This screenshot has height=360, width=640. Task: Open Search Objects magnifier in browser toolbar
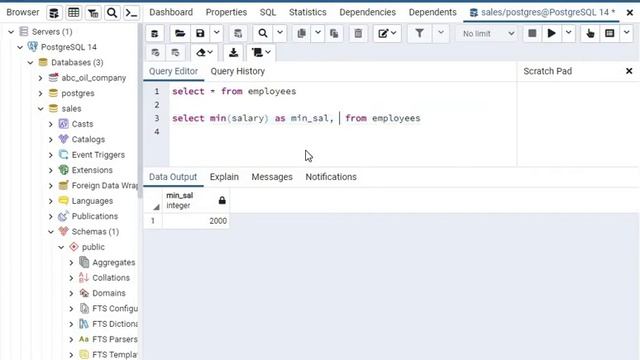click(x=112, y=13)
